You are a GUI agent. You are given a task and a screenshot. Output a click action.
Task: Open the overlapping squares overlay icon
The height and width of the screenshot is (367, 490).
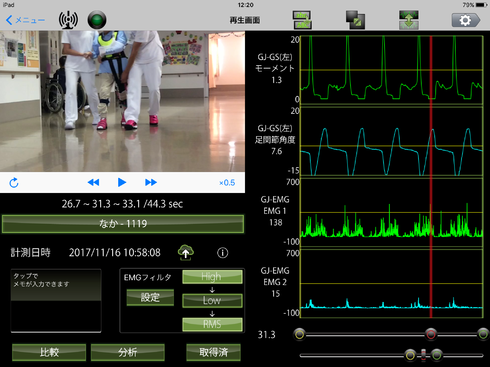[x=355, y=20]
